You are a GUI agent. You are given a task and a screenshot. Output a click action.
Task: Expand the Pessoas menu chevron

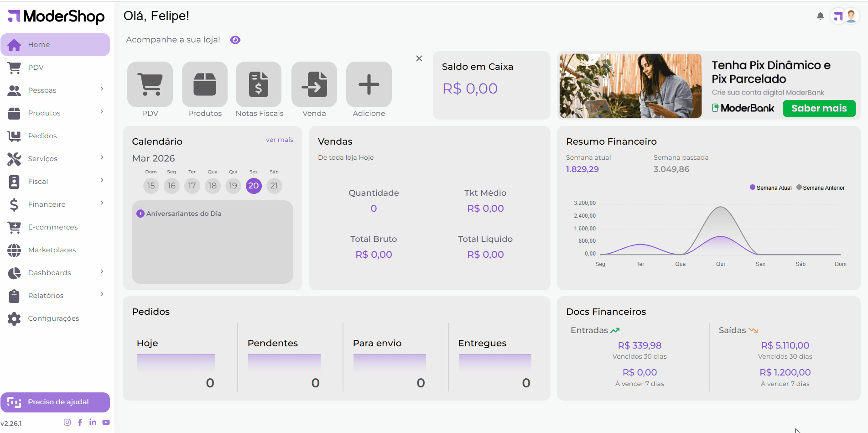click(102, 89)
